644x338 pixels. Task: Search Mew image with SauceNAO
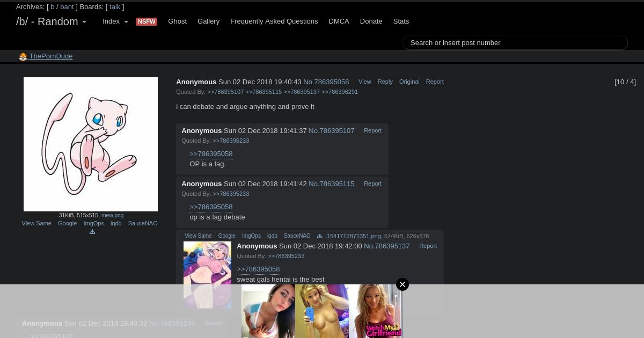(x=143, y=223)
